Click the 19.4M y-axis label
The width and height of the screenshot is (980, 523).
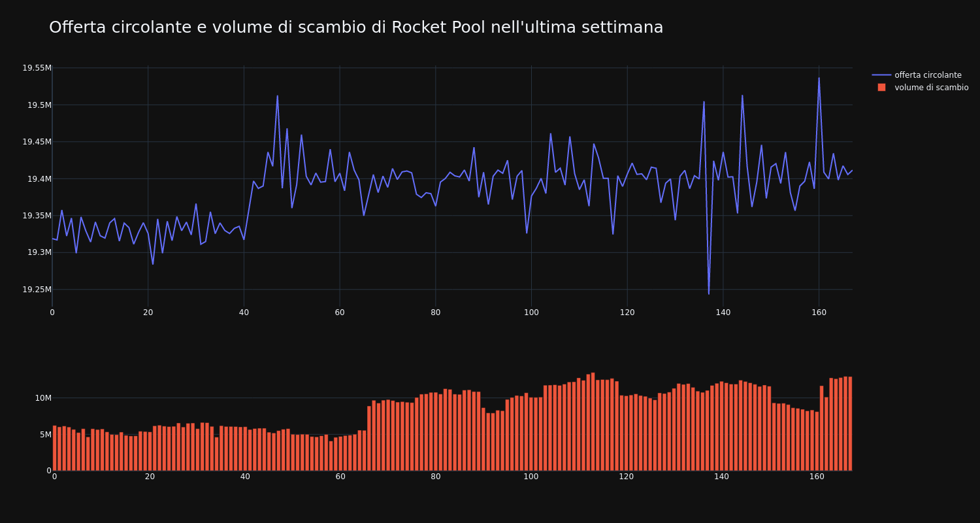click(39, 179)
